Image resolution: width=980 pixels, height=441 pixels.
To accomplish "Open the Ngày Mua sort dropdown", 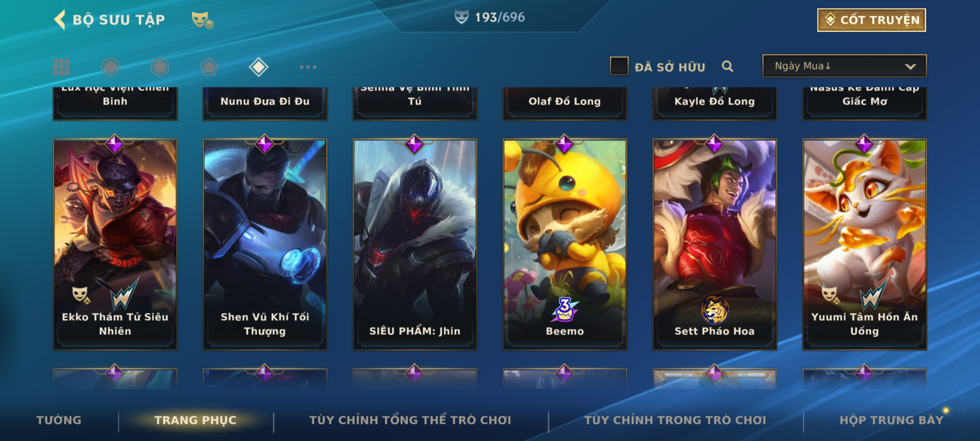I will tap(844, 66).
